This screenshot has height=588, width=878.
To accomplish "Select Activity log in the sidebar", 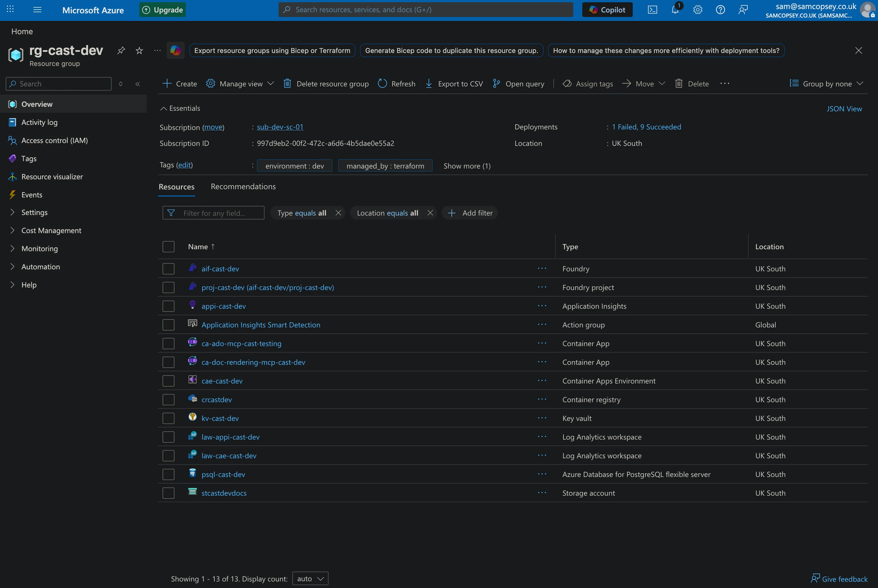I will coord(38,122).
